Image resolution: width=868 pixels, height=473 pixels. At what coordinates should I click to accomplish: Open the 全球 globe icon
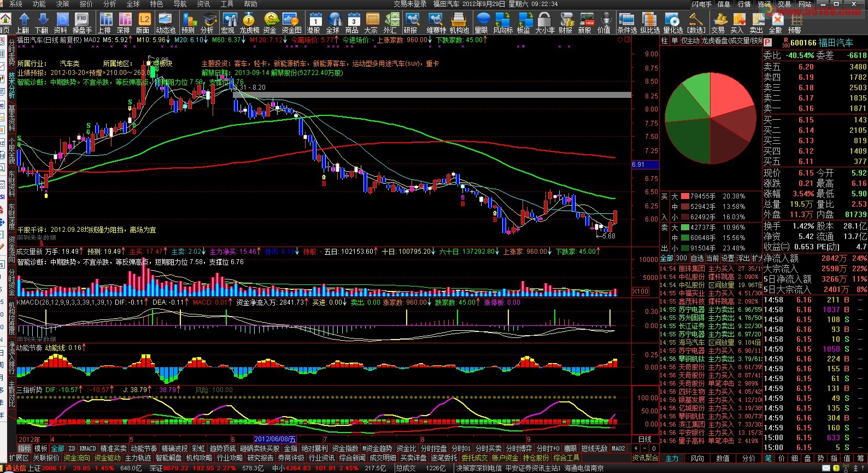pyautogui.click(x=333, y=23)
